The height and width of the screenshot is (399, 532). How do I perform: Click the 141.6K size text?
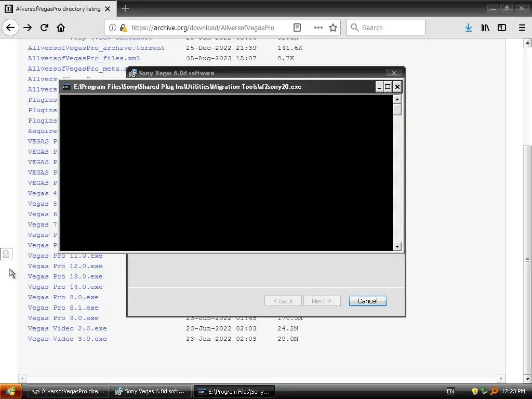pos(290,48)
